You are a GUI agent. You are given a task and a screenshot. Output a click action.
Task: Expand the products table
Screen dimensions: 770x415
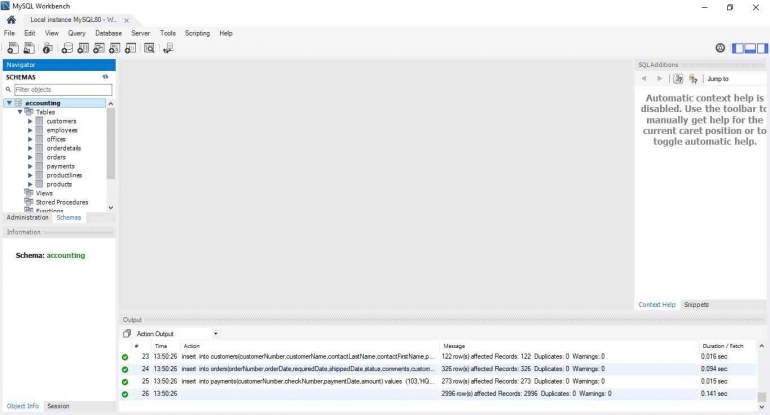[30, 184]
